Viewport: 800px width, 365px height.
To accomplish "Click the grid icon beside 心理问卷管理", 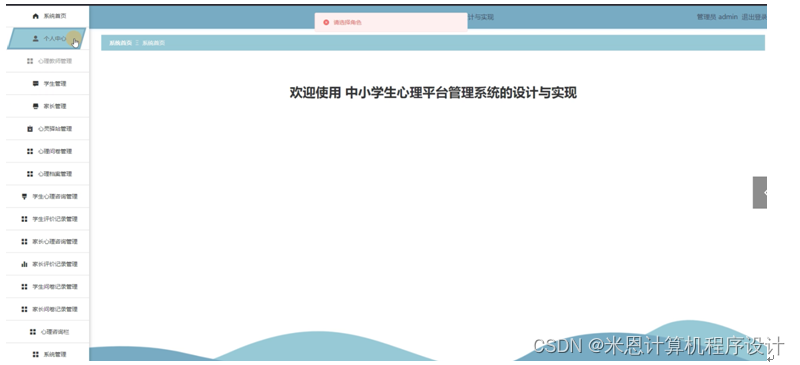I will point(30,151).
